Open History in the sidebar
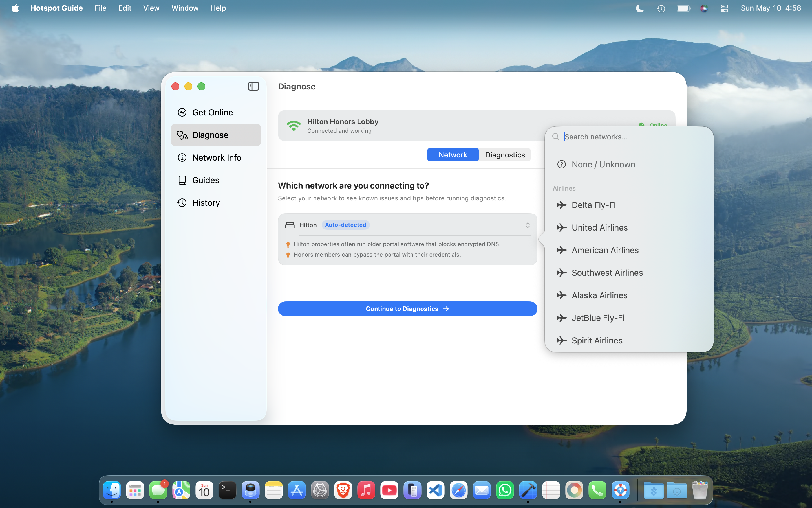 [x=216, y=203]
